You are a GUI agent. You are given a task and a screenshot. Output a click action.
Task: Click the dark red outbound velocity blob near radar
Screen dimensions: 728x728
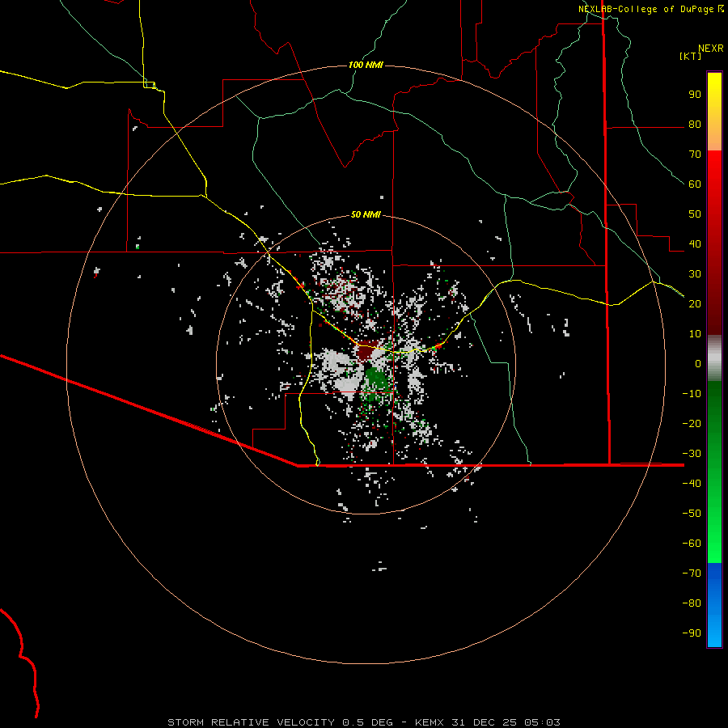pos(366,352)
